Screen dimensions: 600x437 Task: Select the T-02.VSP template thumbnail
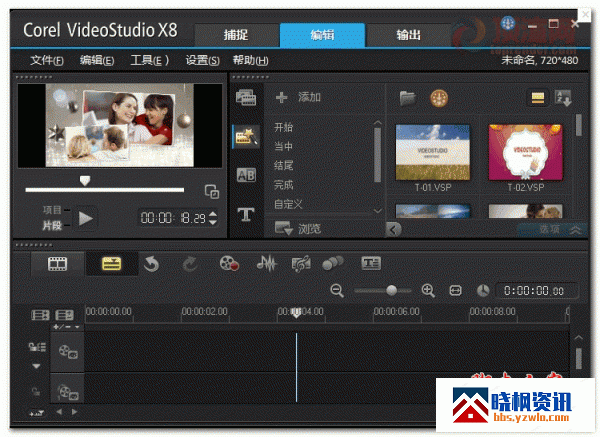tap(525, 152)
